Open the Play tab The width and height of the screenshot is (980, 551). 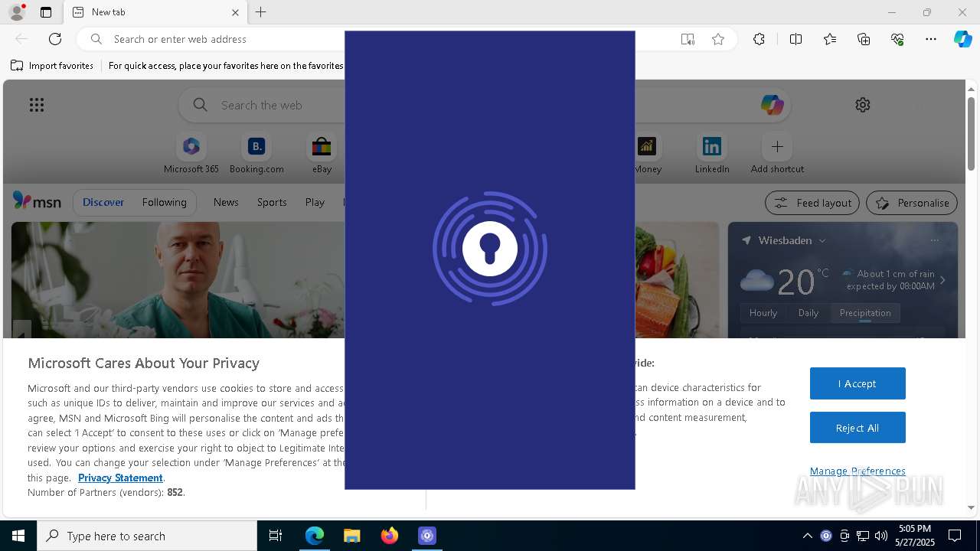pos(315,202)
